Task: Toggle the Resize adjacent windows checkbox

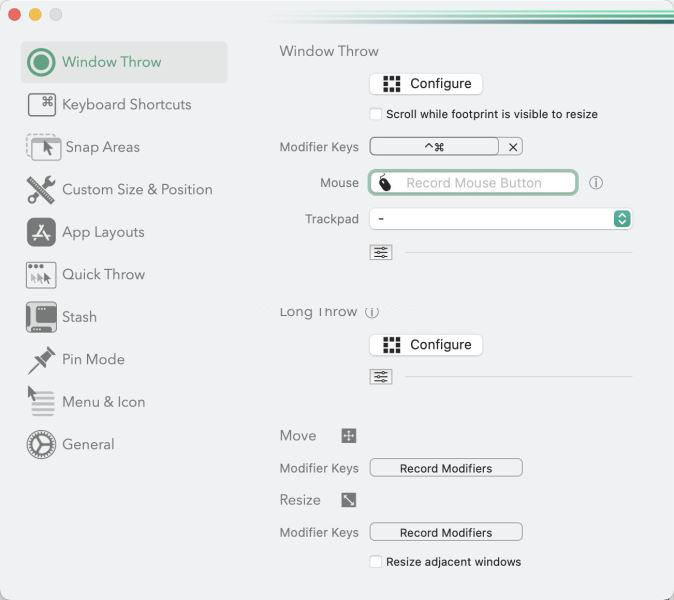Action: pyautogui.click(x=376, y=562)
